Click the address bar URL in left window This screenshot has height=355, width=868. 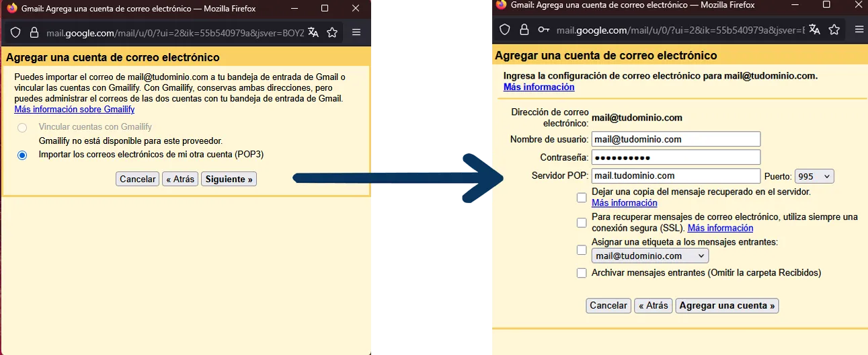point(175,32)
